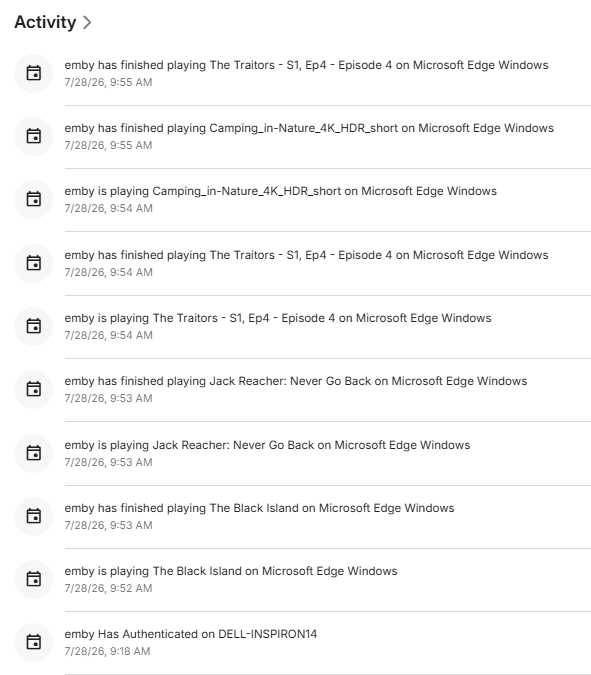Click calendar icon beside finished The Black Island
The image size is (591, 675).
click(x=34, y=516)
